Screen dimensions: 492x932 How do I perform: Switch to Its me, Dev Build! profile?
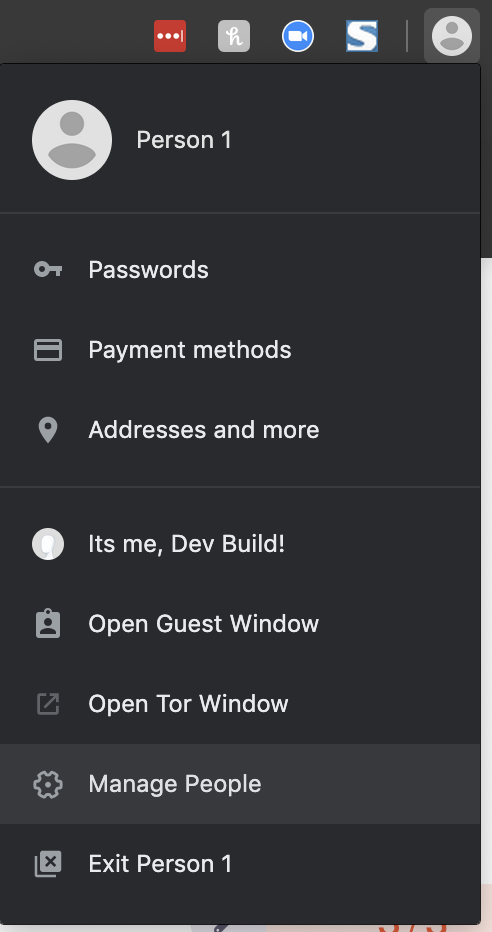(x=240, y=544)
